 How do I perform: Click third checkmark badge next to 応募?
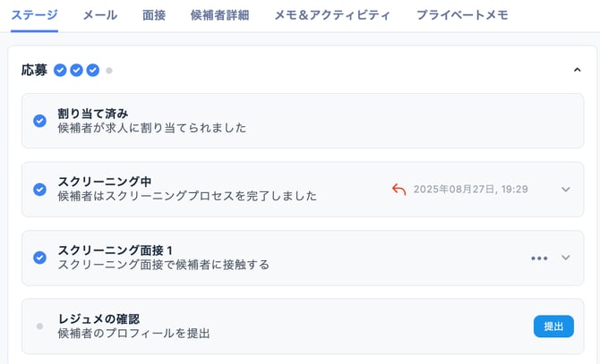pyautogui.click(x=92, y=70)
